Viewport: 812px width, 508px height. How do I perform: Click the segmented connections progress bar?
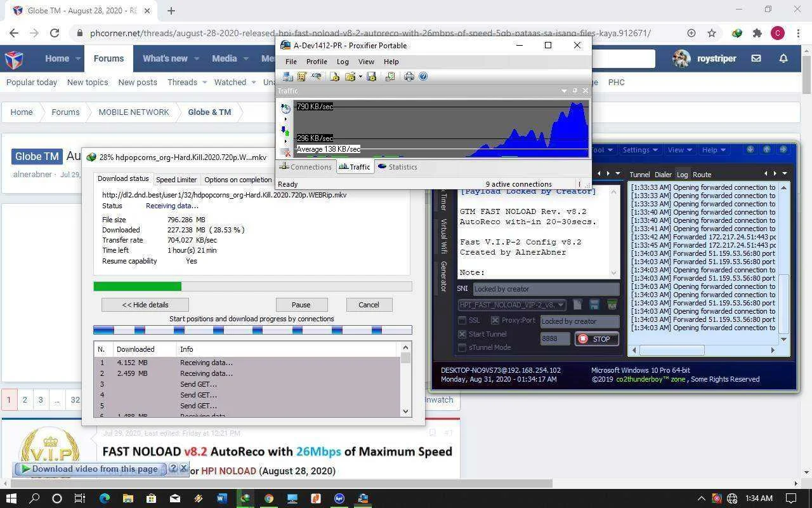click(x=252, y=330)
